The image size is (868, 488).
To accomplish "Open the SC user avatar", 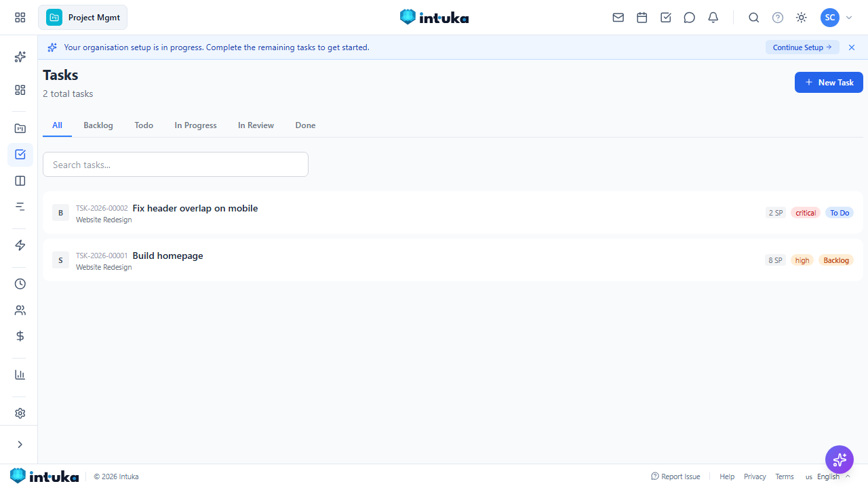I will coord(830,18).
